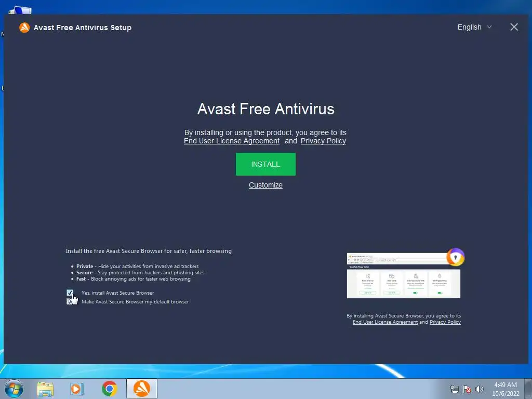Open the Privacy Policy link under Avast Free Antivirus

pos(323,141)
